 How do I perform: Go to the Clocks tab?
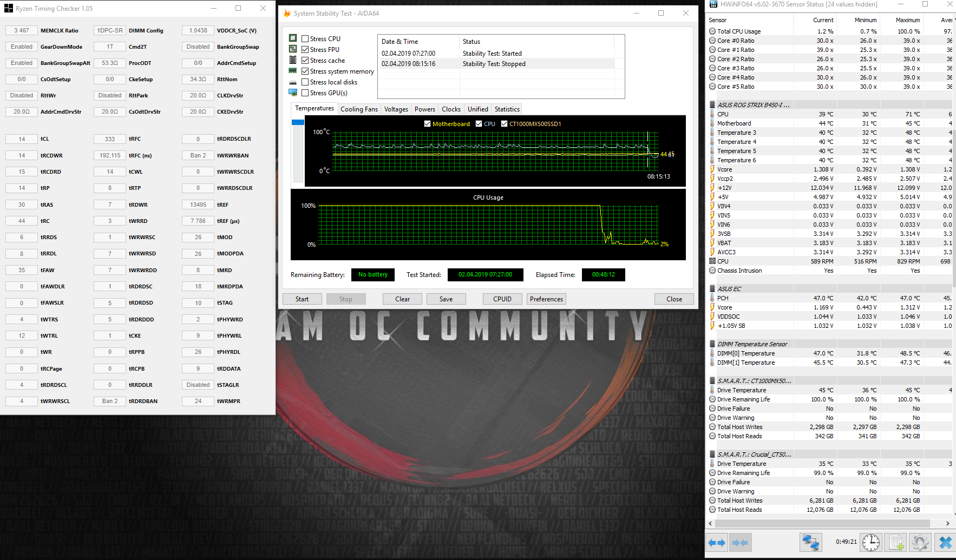click(451, 109)
